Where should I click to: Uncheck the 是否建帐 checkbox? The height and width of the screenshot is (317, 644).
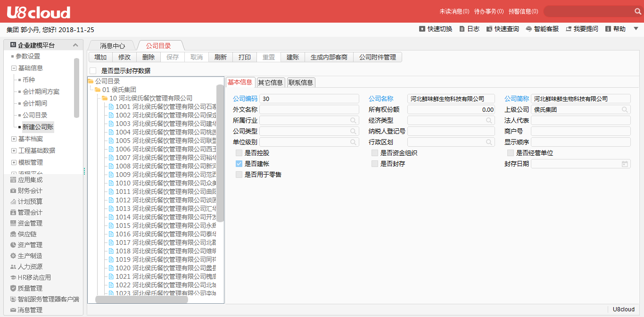[x=239, y=164]
